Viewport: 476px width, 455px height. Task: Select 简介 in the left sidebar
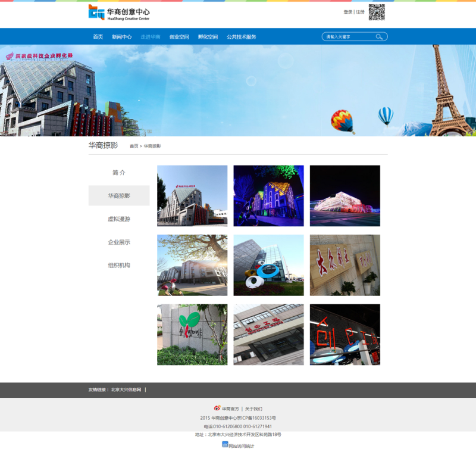(x=119, y=173)
